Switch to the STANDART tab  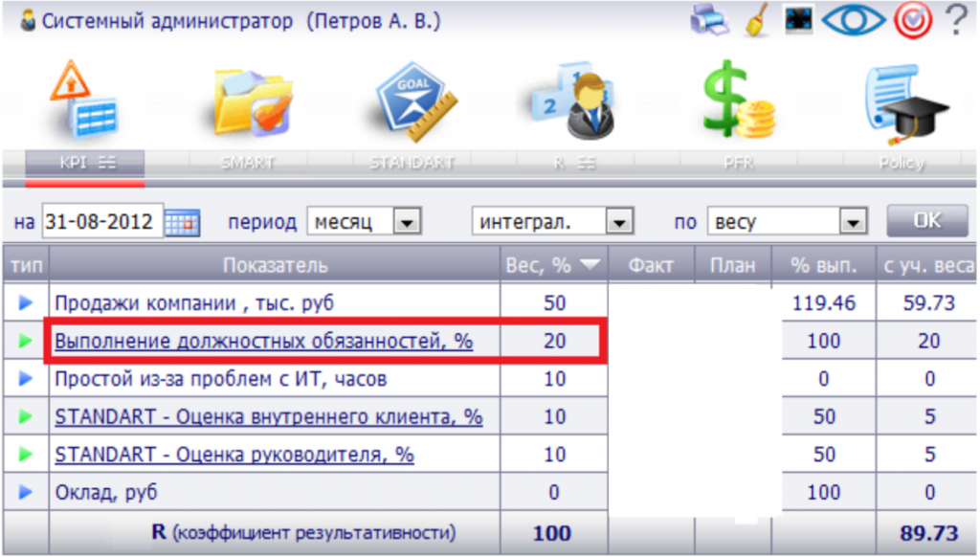click(x=412, y=164)
